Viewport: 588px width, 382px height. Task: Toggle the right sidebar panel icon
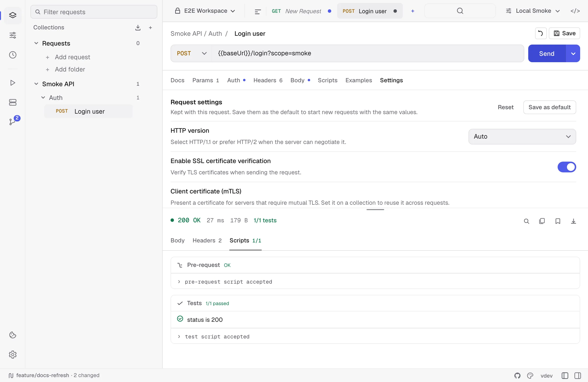pos(578,376)
